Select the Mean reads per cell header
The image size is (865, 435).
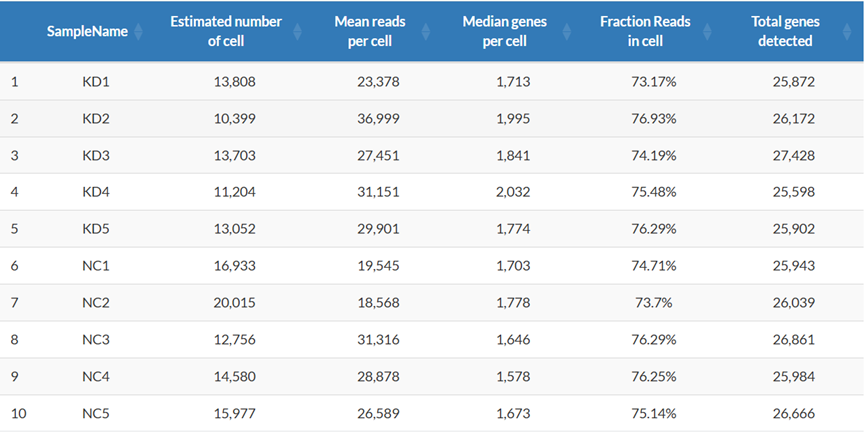coord(367,32)
